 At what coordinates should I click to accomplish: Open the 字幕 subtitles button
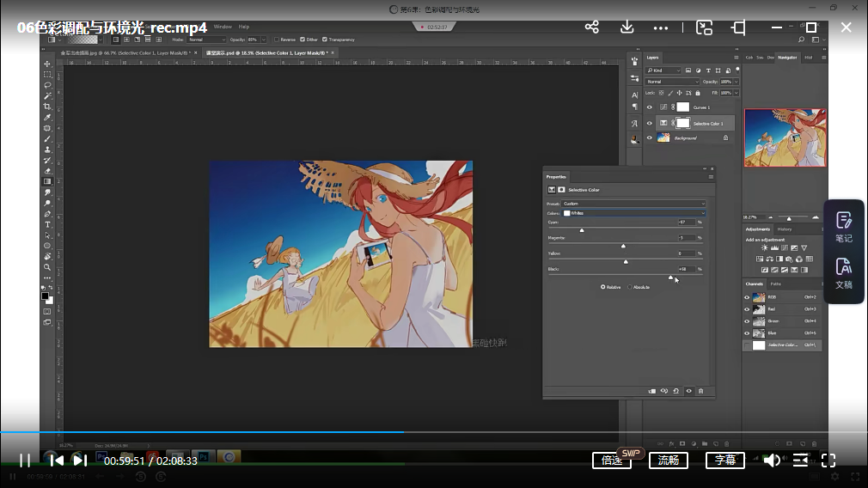click(x=725, y=461)
